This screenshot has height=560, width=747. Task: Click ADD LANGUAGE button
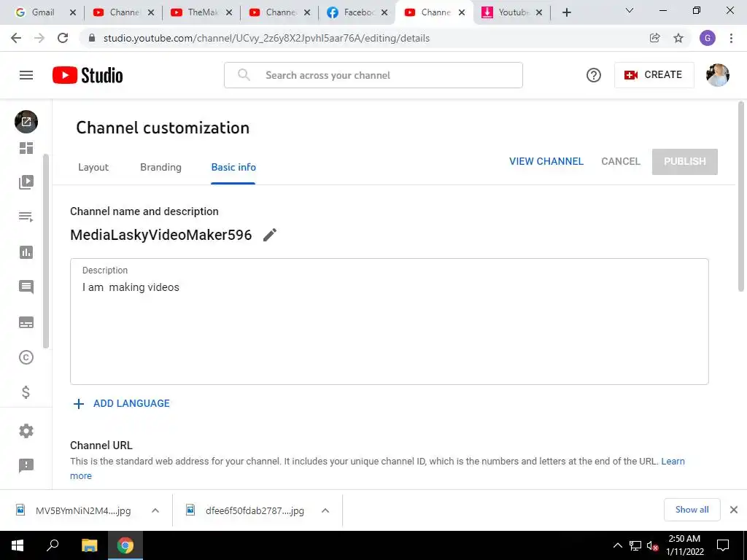122,403
